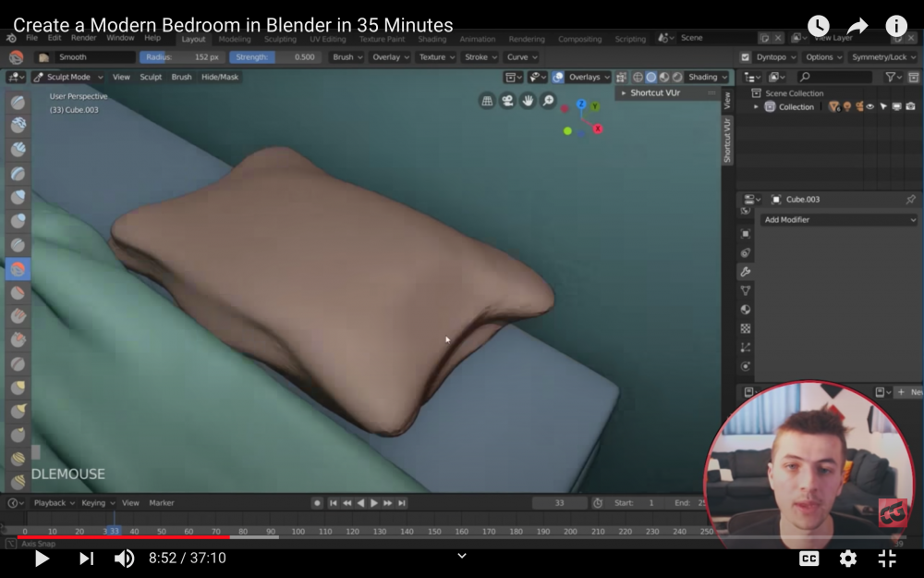The width and height of the screenshot is (924, 578).
Task: Open the Hide/Mask menu
Action: point(220,78)
